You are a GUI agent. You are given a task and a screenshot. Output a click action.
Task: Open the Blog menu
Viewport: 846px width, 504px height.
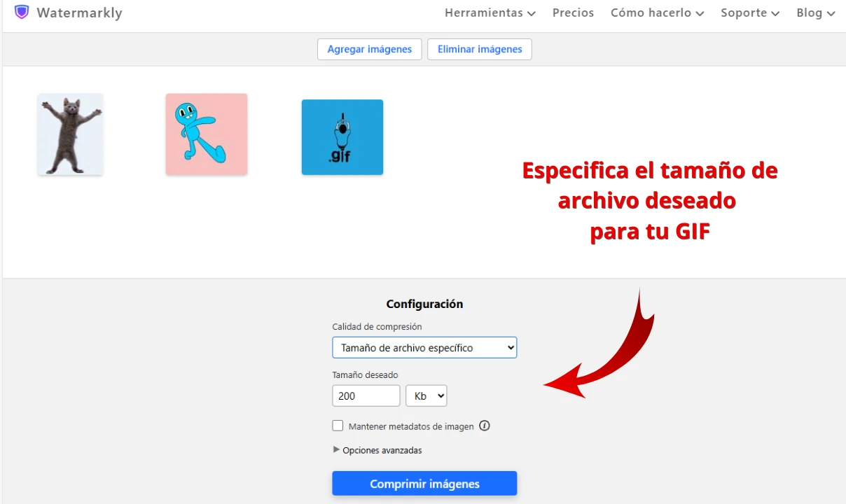[815, 13]
